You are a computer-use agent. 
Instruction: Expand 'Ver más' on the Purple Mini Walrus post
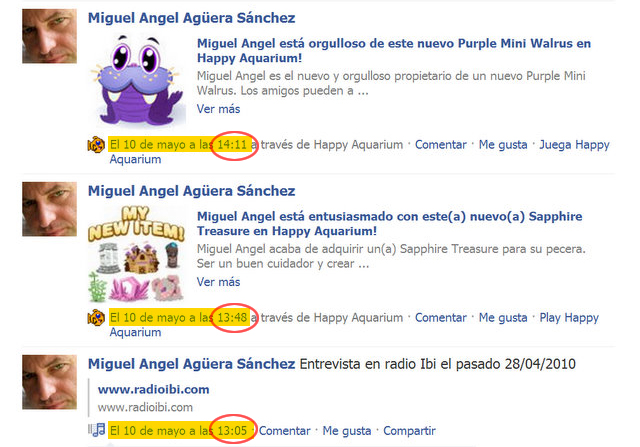coord(218,109)
